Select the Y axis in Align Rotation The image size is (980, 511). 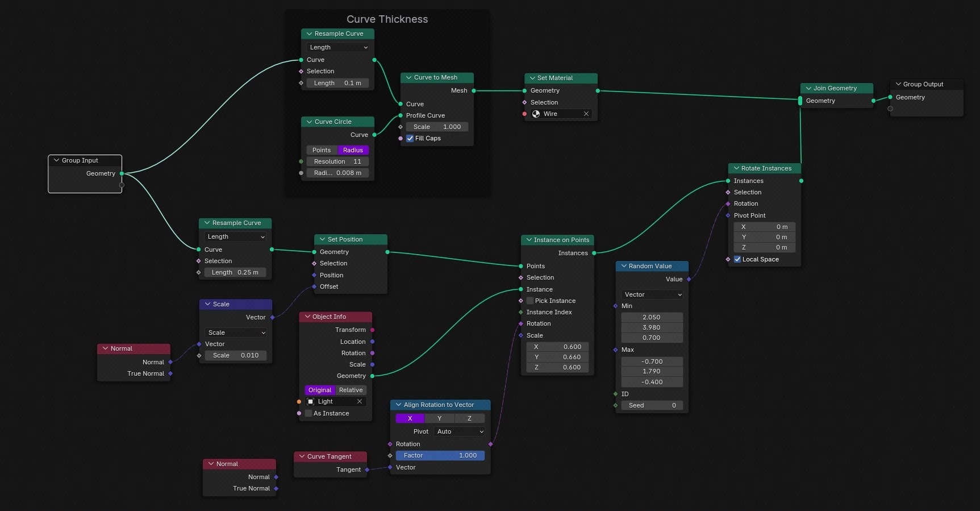(x=440, y=418)
